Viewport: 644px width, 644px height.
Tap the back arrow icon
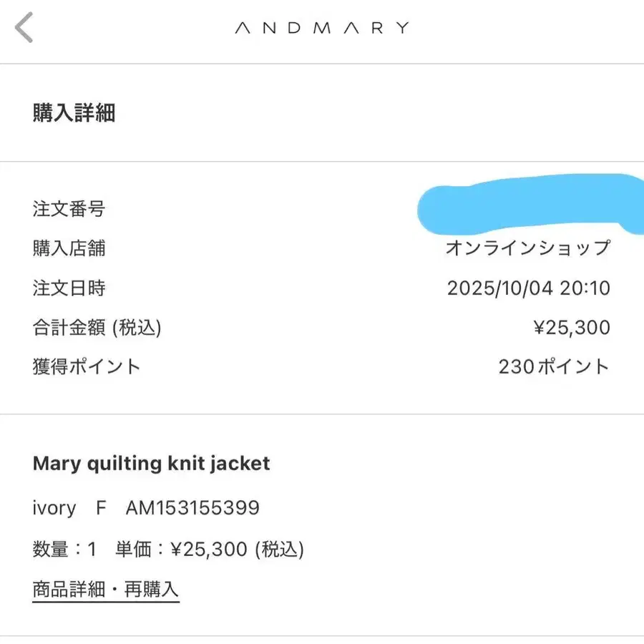(24, 29)
